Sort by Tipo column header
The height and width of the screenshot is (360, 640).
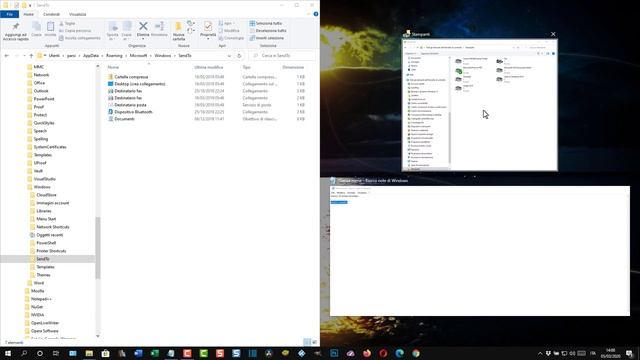tap(247, 67)
